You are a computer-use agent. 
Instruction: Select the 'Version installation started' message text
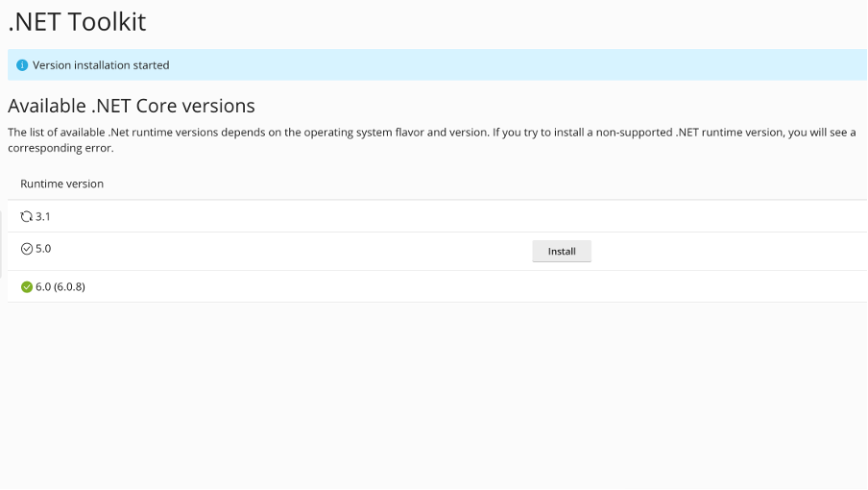(x=101, y=65)
